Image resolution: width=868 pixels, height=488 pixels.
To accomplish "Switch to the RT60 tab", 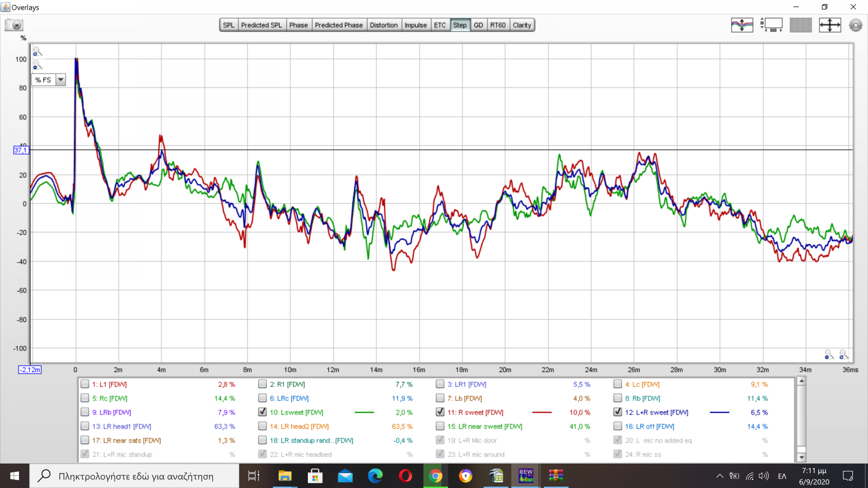I will click(x=498, y=25).
